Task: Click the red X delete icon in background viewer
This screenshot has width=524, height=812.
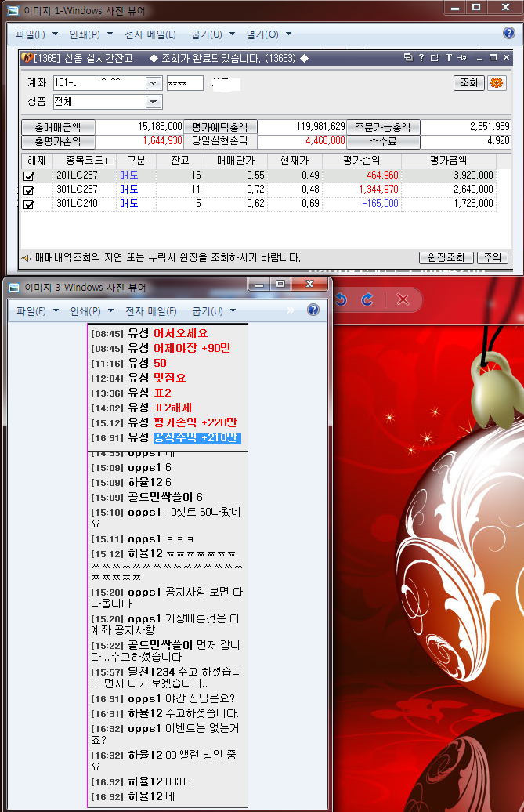Action: point(403,299)
